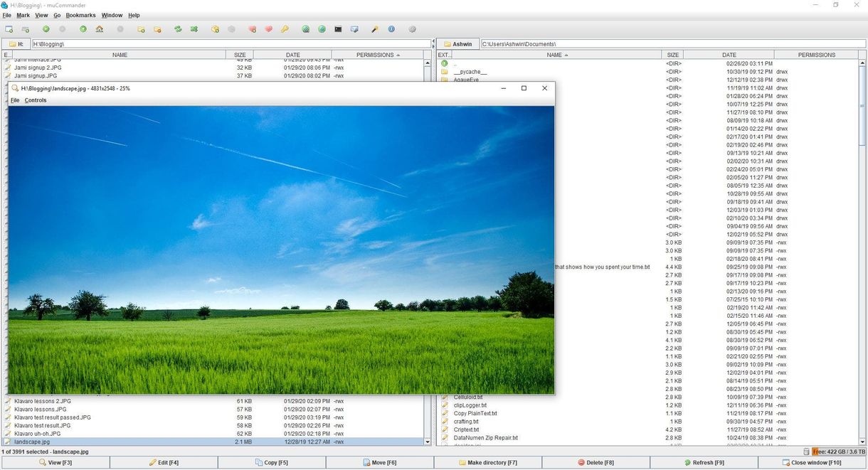Viewport: 868px width, 470px height.
Task: Open the Go menu
Action: click(57, 15)
